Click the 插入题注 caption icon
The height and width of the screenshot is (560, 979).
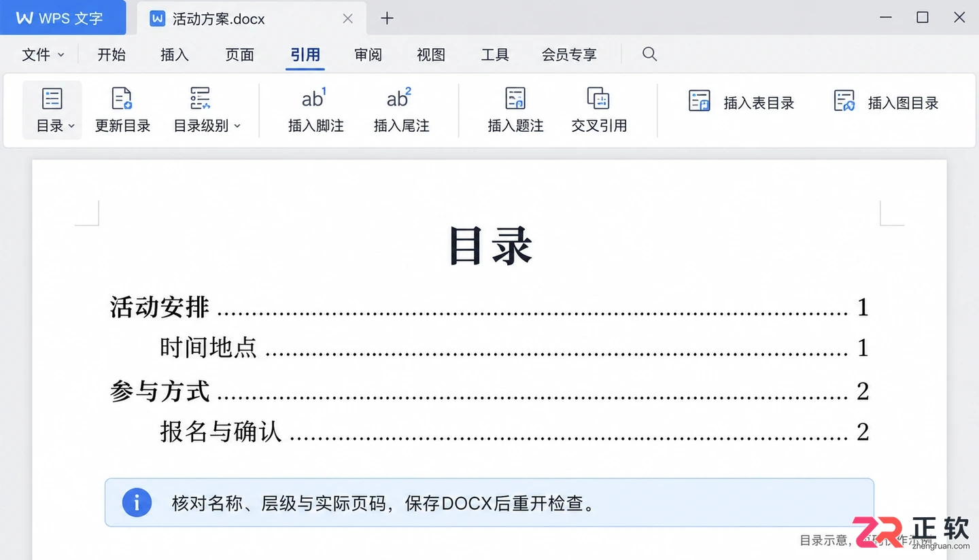tap(515, 99)
